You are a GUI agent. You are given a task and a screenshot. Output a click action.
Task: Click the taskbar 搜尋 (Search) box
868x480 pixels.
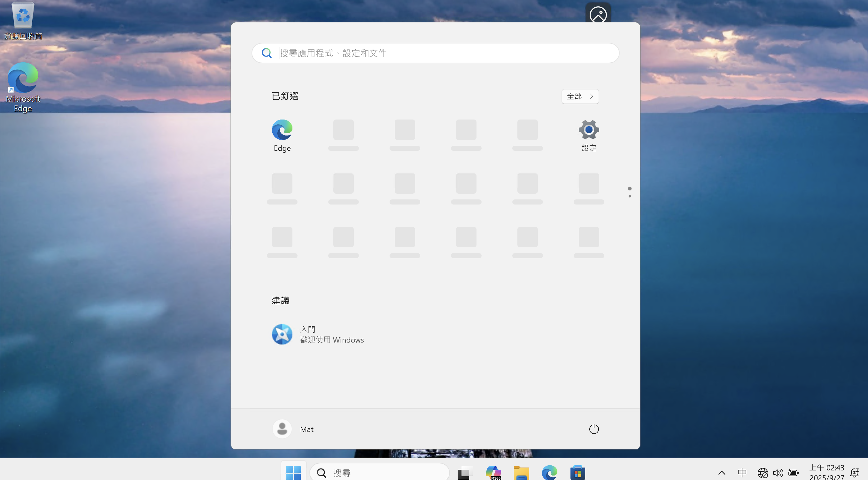pyautogui.click(x=379, y=472)
